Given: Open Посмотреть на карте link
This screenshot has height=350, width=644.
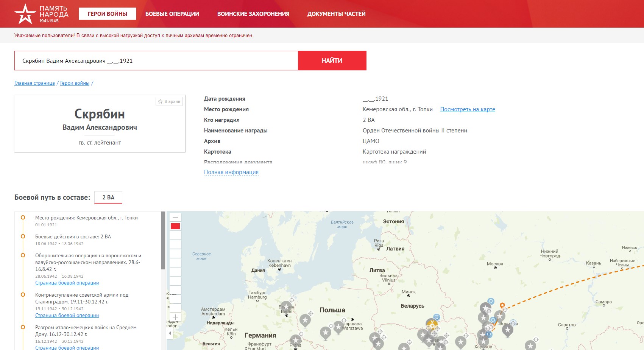Looking at the screenshot, I should 468,109.
